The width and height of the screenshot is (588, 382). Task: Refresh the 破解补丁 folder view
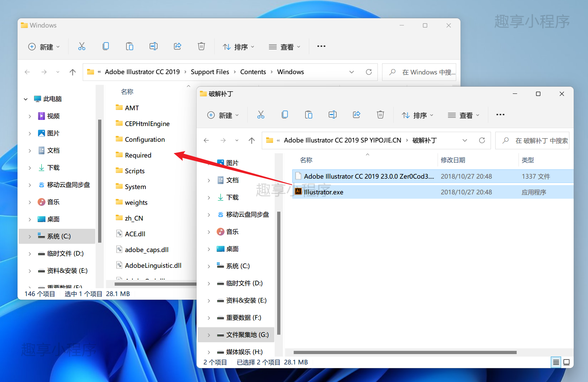tap(482, 140)
